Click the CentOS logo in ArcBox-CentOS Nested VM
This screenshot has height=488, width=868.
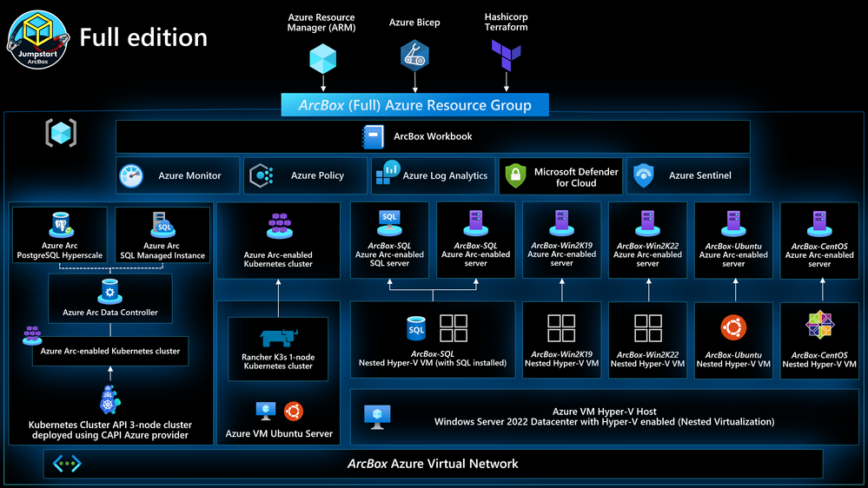click(819, 325)
